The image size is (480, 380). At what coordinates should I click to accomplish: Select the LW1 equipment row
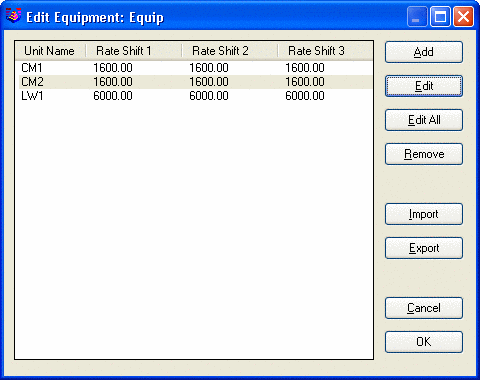194,96
